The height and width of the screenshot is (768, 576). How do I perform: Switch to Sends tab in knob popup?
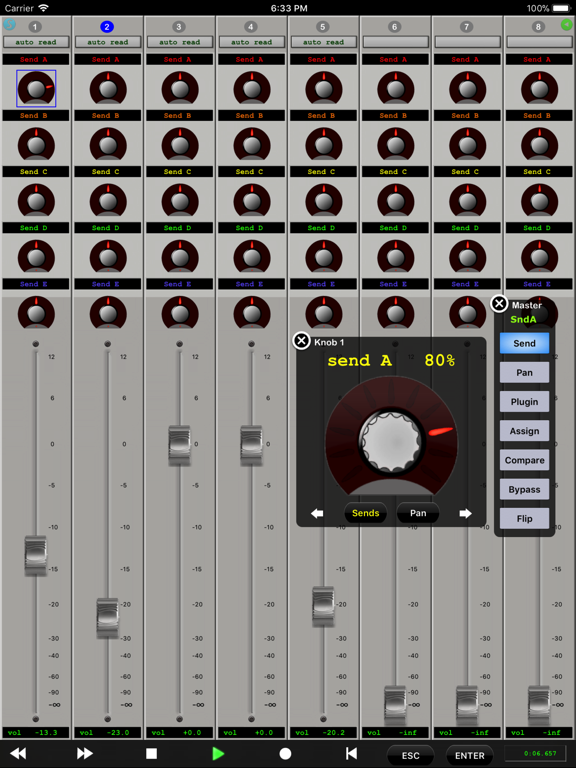point(365,513)
